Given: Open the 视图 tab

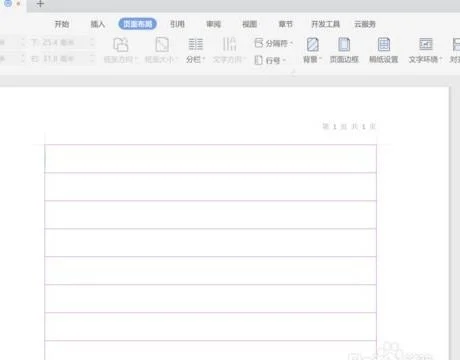Looking at the screenshot, I should [x=249, y=24].
